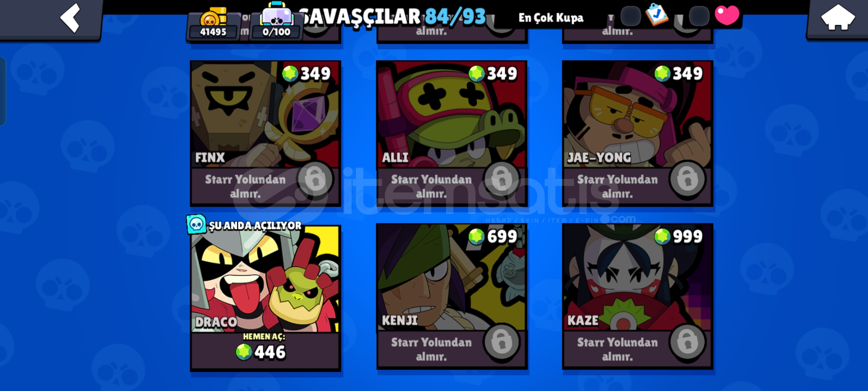Select the Jae-Yong brawler portrait
The width and height of the screenshot is (868, 391).
[x=638, y=114]
